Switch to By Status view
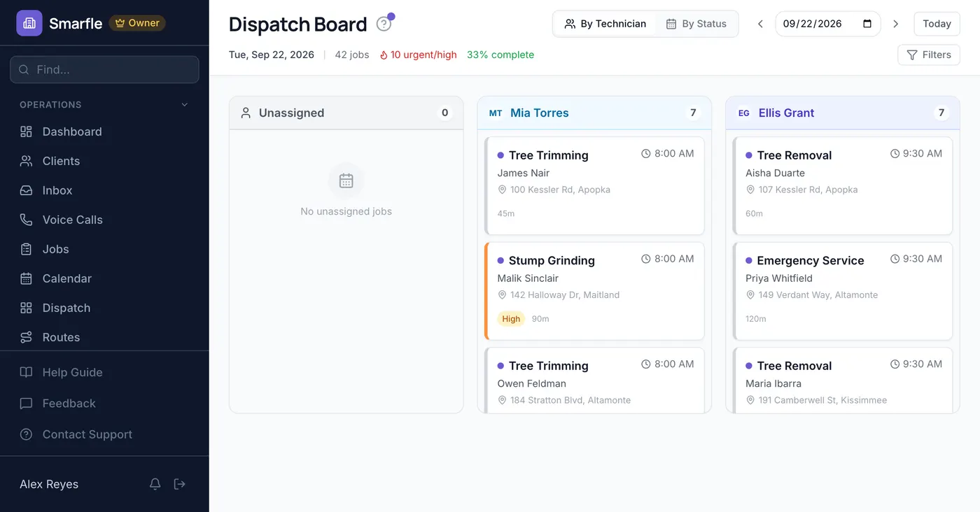The height and width of the screenshot is (512, 980). click(696, 24)
